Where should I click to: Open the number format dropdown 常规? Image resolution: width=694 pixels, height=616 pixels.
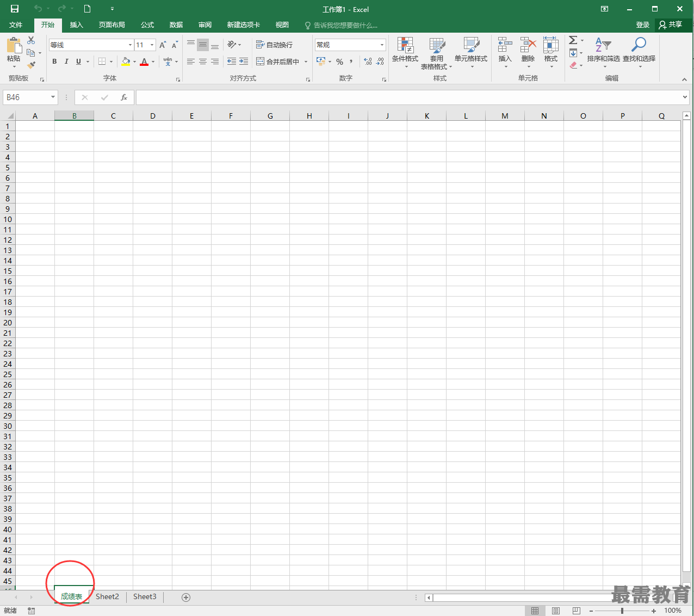[x=382, y=45]
